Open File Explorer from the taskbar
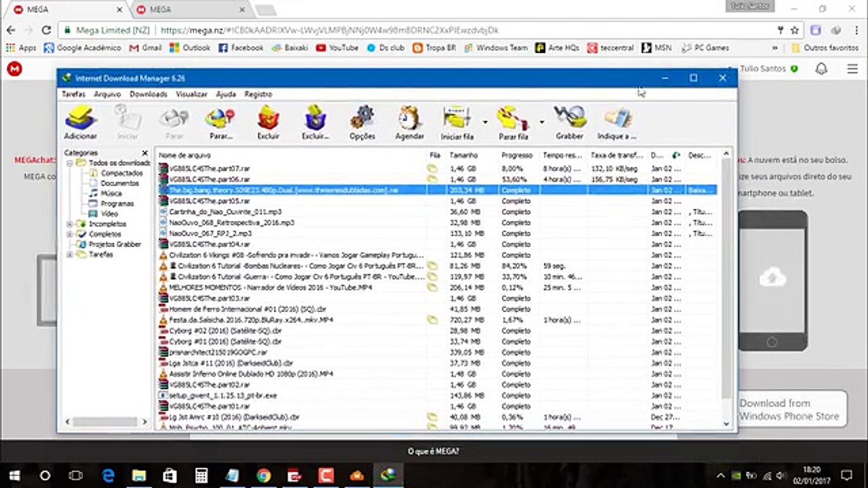Screen dimensions: 868x488 139,475
